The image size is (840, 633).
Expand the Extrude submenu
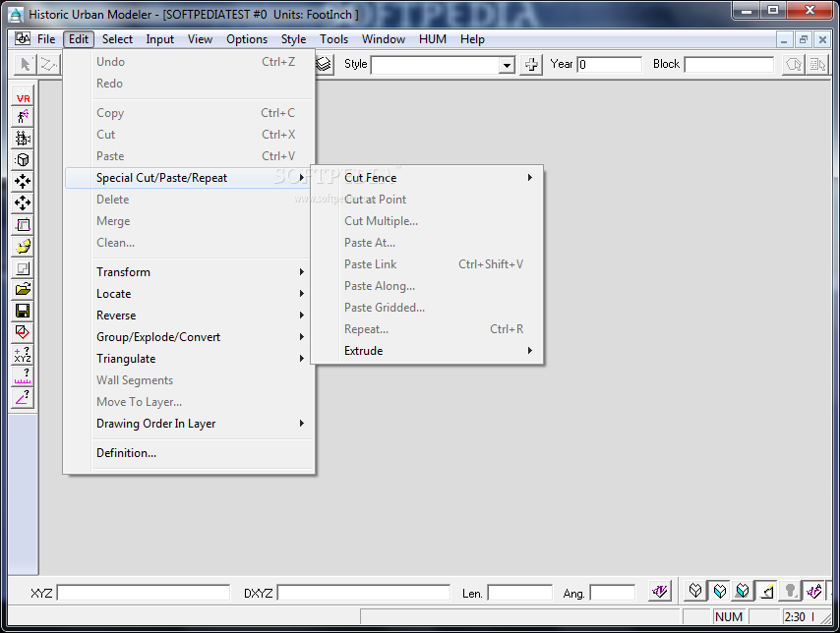click(427, 350)
